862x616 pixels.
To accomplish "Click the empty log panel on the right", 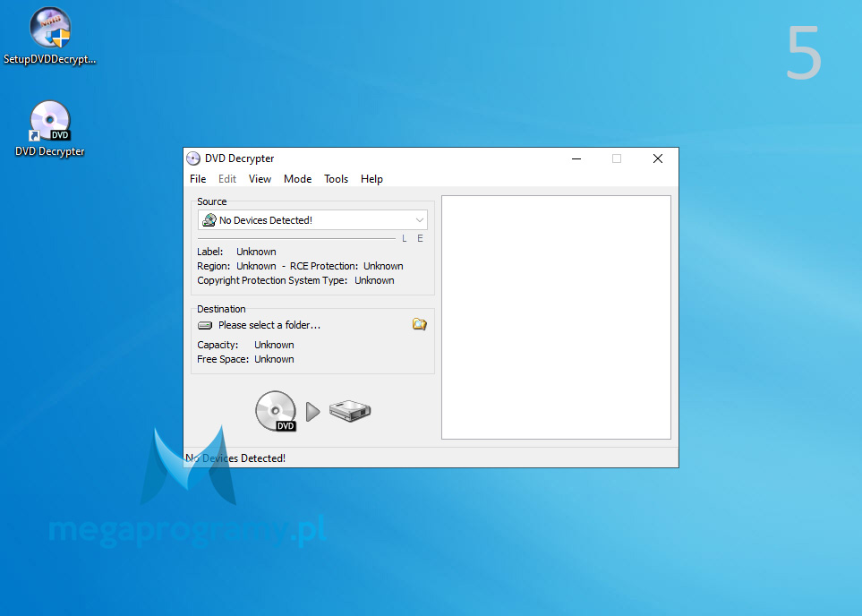I will (557, 317).
